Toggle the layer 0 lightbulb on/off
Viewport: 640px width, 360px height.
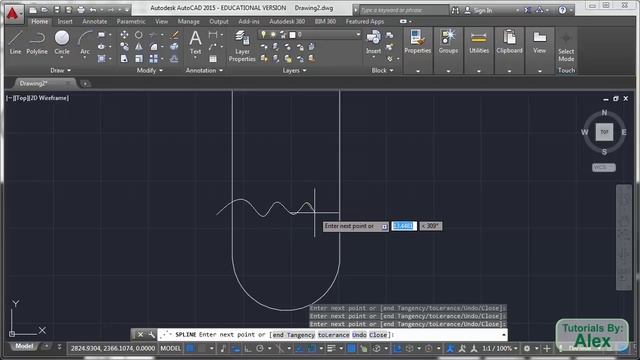(264, 35)
